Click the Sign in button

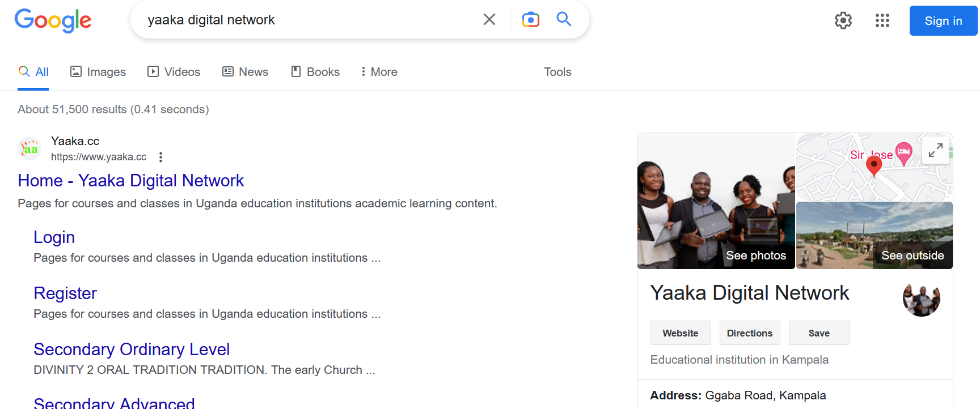pyautogui.click(x=943, y=20)
